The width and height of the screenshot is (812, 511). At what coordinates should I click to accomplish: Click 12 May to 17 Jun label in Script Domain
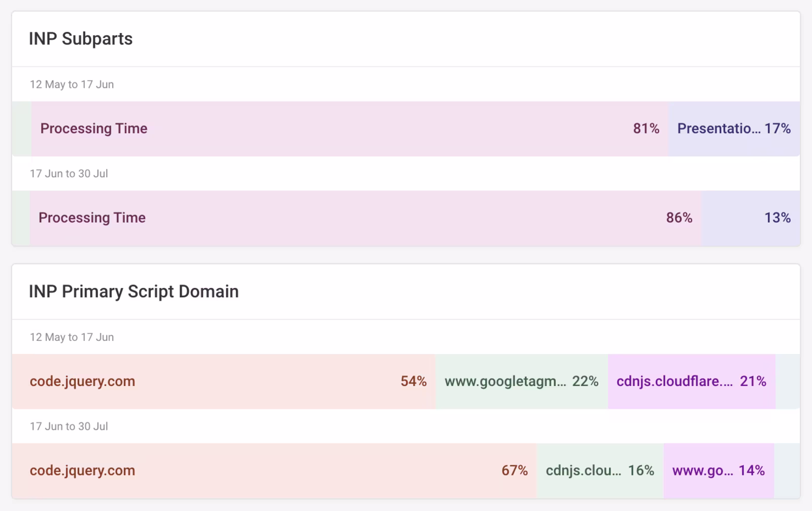tap(72, 337)
